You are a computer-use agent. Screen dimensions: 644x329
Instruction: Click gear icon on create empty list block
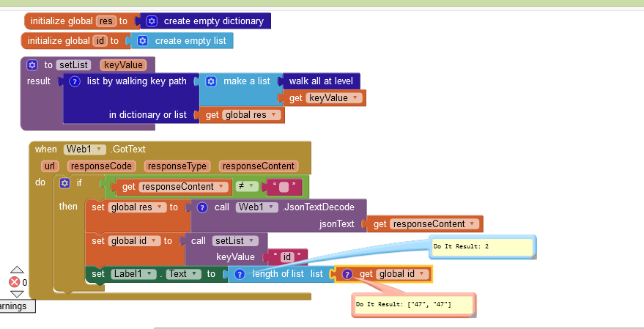[143, 40]
